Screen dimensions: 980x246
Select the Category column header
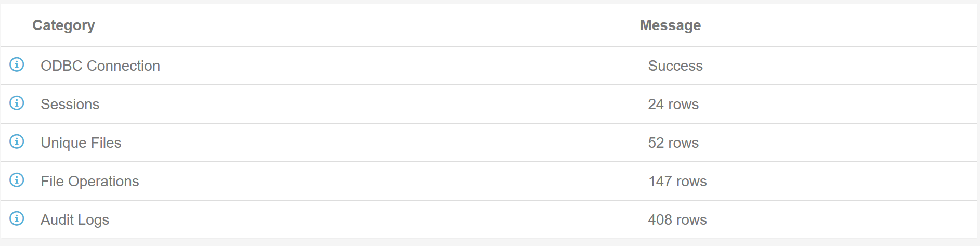[x=63, y=25]
